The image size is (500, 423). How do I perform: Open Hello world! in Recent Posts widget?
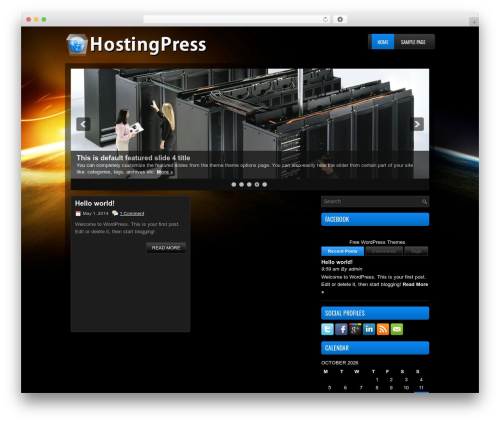point(337,262)
